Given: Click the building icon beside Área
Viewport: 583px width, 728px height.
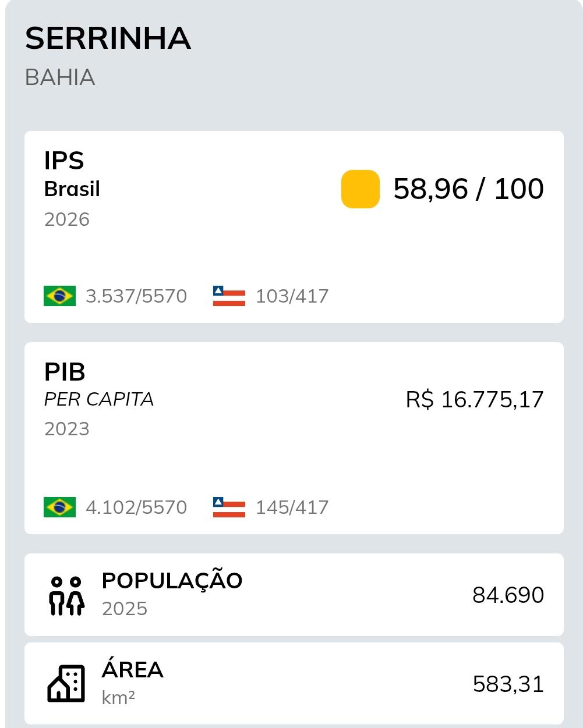Looking at the screenshot, I should tap(66, 683).
